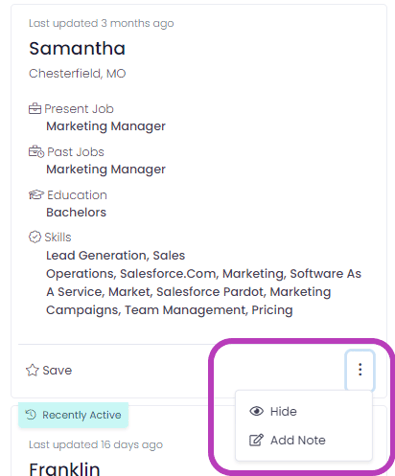
Task: Click the Save label text
Action: click(57, 370)
